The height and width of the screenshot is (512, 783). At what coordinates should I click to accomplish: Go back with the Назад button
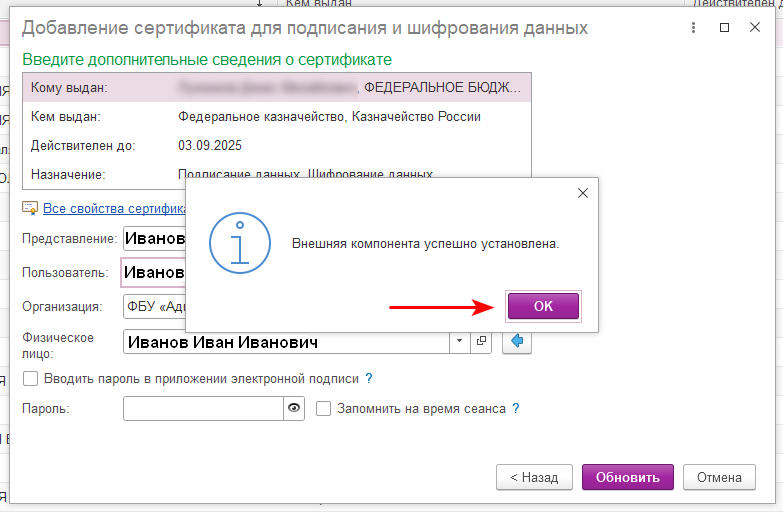click(534, 477)
